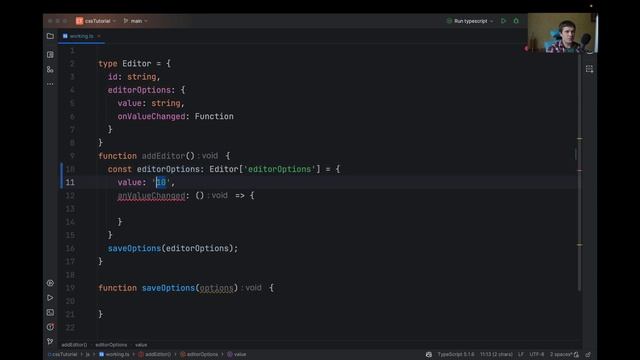Click the Debug bug icon in toolbar
640x360 pixels.
pos(516,21)
